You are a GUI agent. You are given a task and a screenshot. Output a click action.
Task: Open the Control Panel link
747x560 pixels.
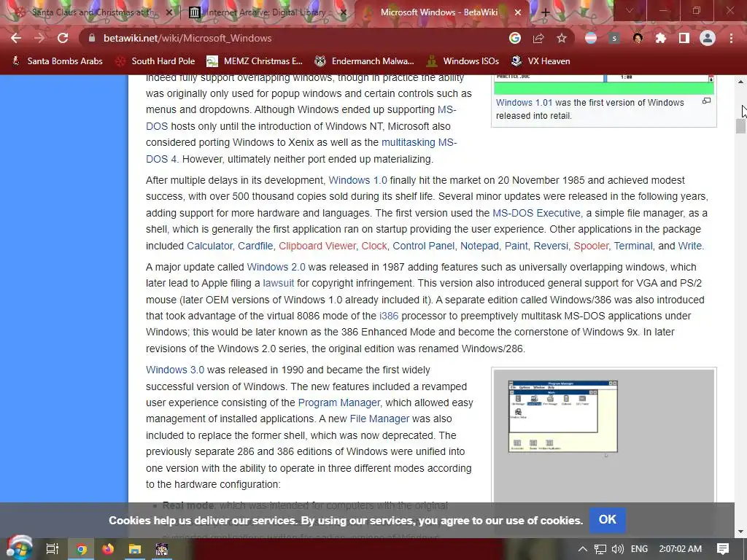[424, 246]
